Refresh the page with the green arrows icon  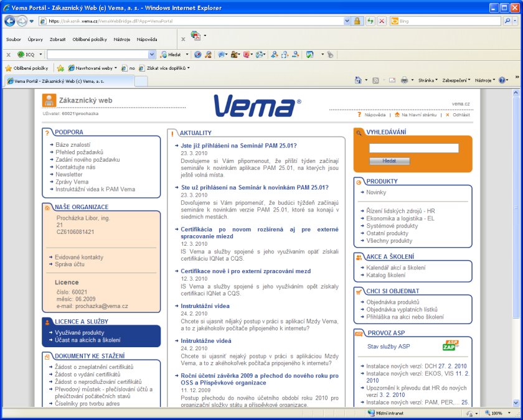tap(370, 21)
